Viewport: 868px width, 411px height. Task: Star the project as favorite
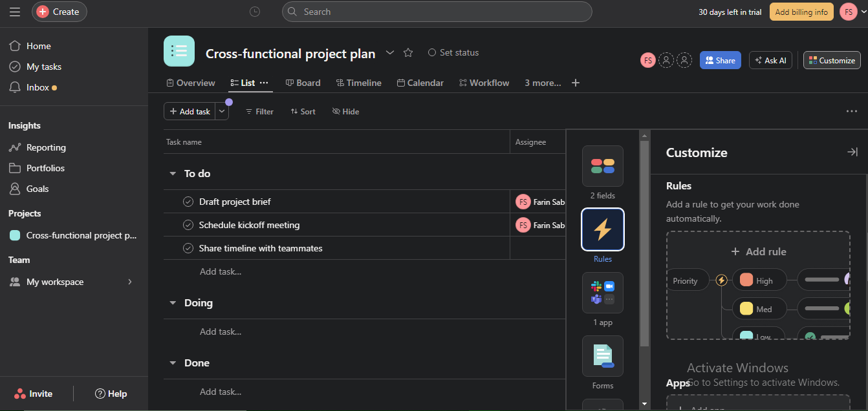click(x=408, y=53)
